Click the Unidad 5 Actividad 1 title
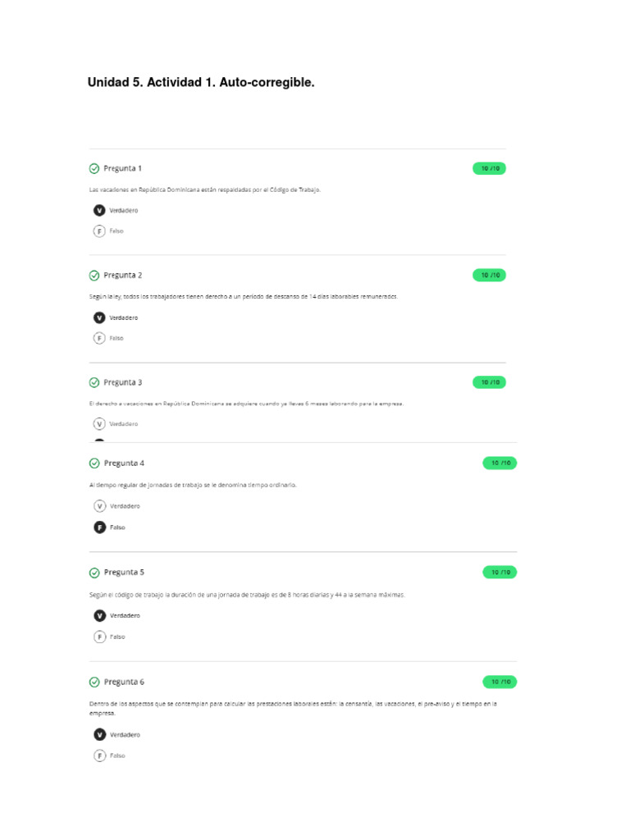This screenshot has height=840, width=630. [201, 83]
